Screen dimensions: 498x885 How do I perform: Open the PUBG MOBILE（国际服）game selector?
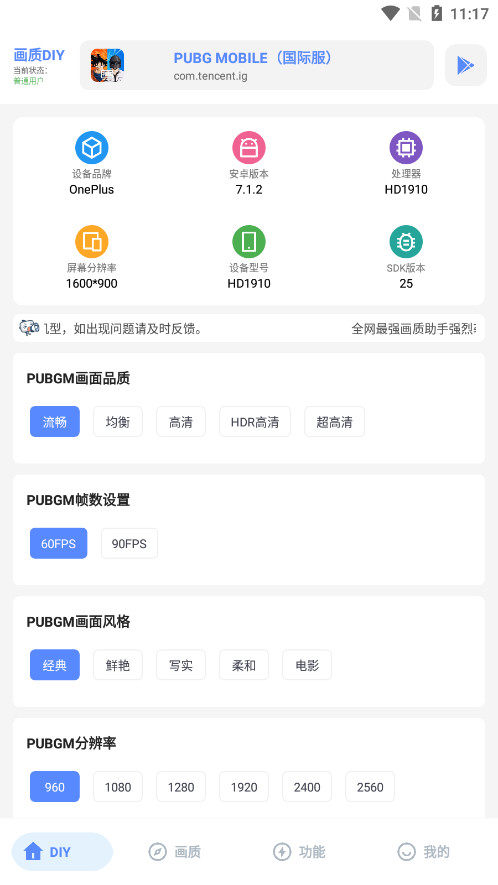pyautogui.click(x=257, y=65)
